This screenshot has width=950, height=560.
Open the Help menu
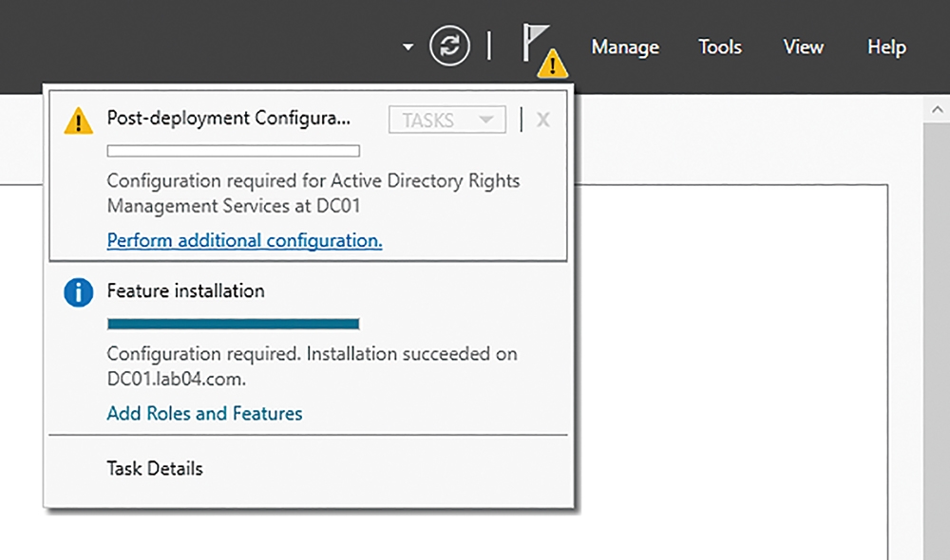coord(886,47)
